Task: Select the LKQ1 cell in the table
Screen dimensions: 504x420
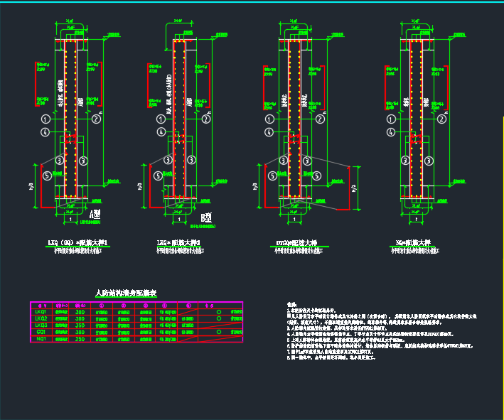Action: pos(41,312)
